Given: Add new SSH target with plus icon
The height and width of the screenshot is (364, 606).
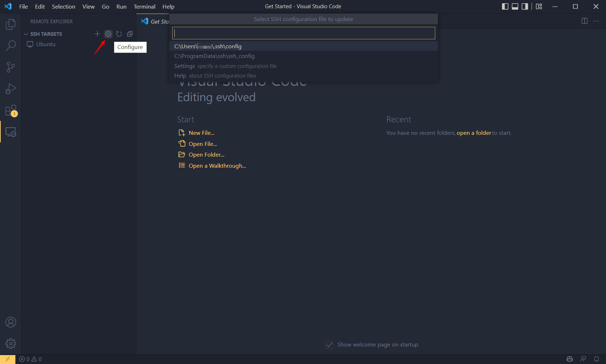Looking at the screenshot, I should 97,34.
